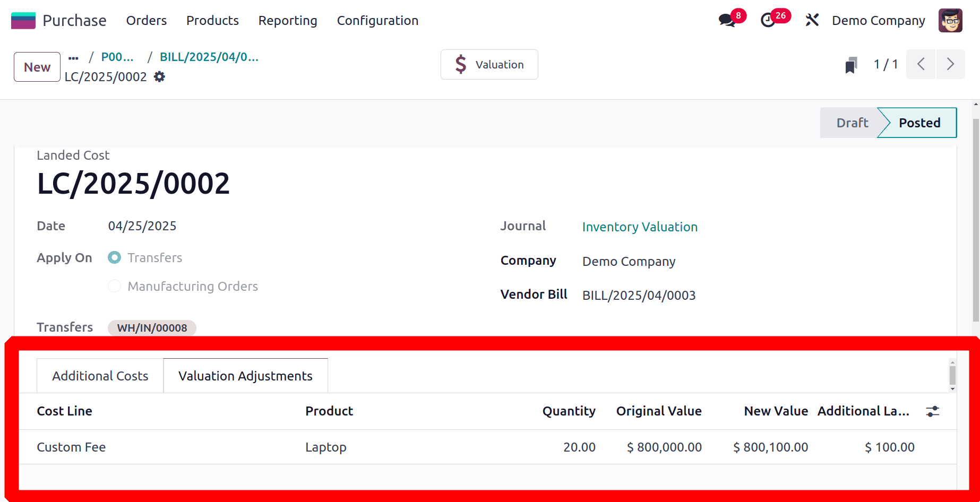The height and width of the screenshot is (502, 980).
Task: Open the chat messages icon with 8 notifications
Action: [727, 21]
